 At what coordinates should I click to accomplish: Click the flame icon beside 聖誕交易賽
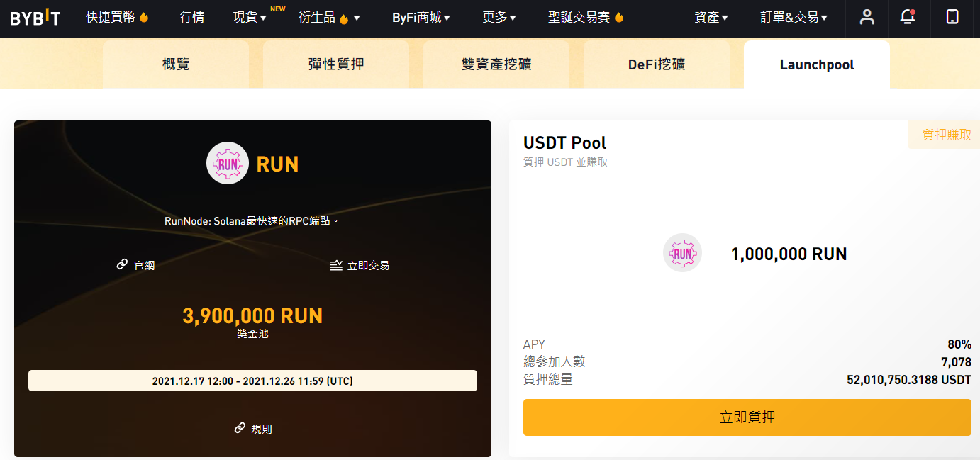point(618,18)
